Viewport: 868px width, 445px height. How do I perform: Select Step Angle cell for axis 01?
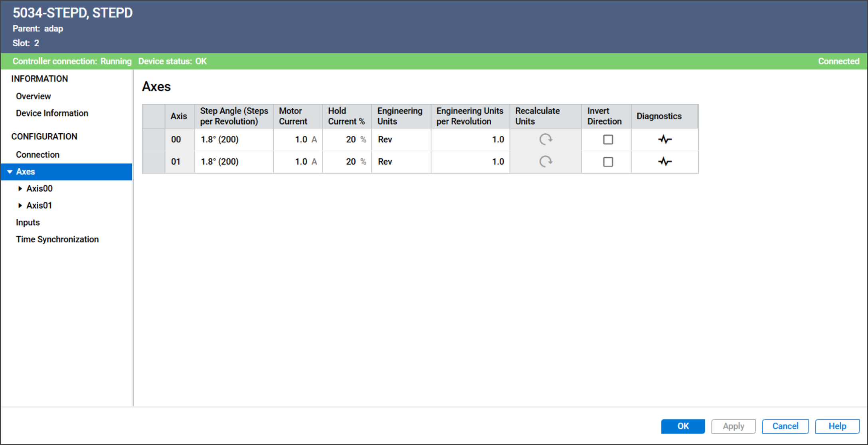click(234, 162)
